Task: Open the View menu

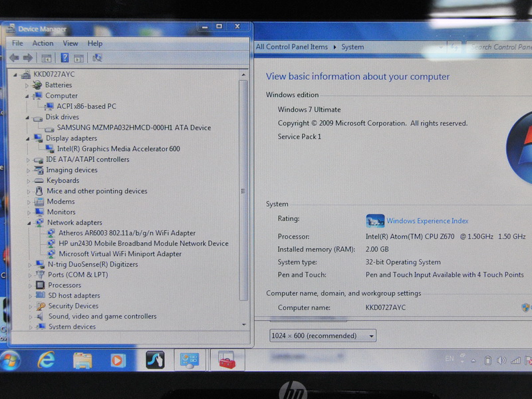Action: click(x=70, y=43)
